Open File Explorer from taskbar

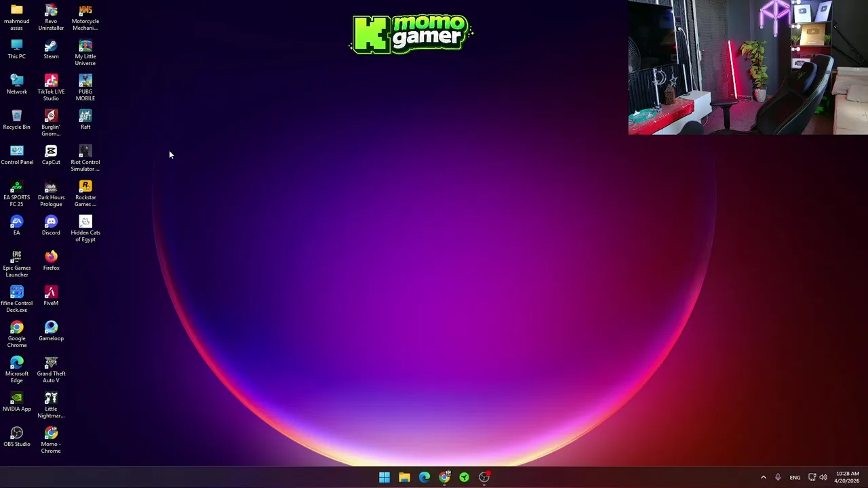tap(404, 477)
